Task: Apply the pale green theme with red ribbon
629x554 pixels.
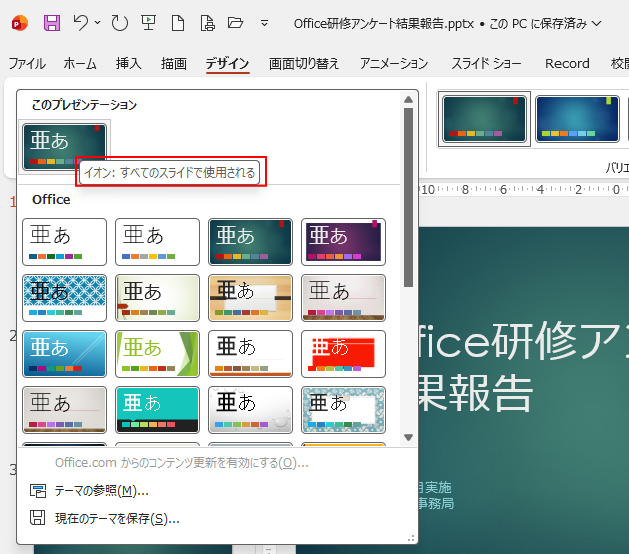Action: click(x=157, y=298)
